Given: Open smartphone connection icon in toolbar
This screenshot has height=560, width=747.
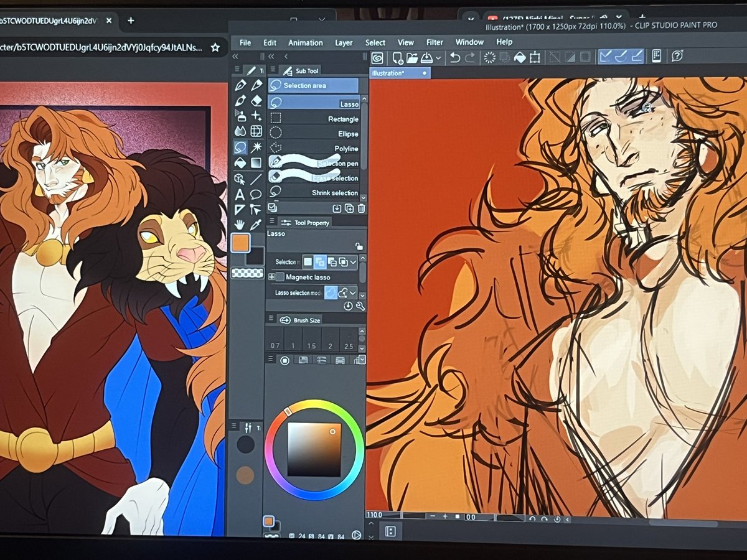Looking at the screenshot, I should pyautogui.click(x=657, y=57).
